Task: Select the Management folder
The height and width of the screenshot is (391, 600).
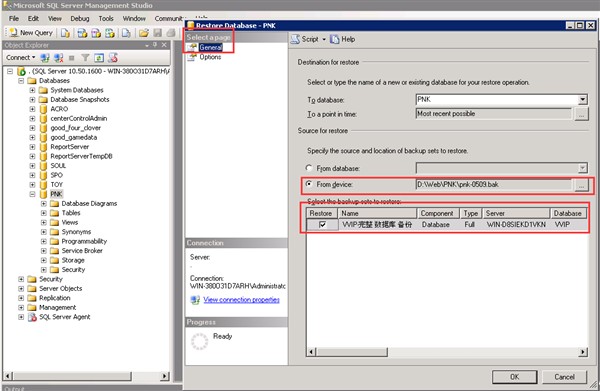Action: [x=57, y=307]
